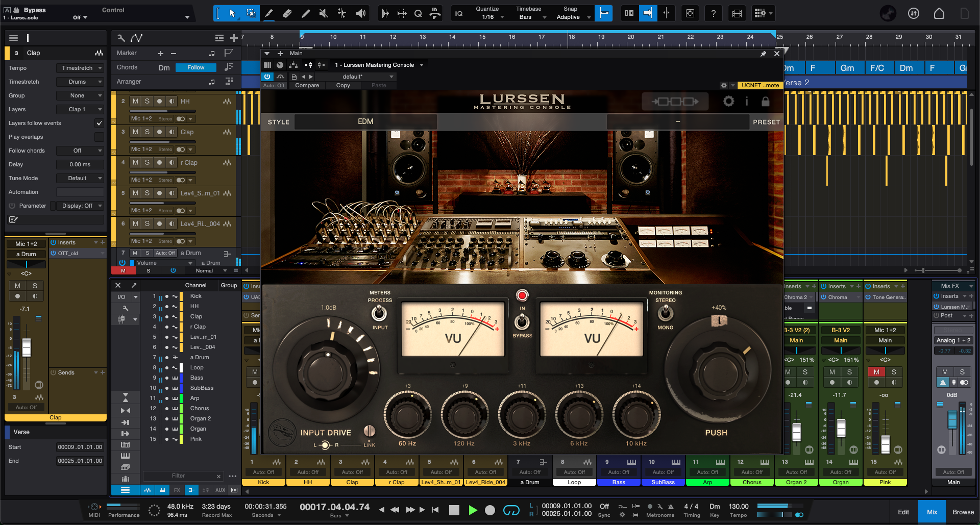
Task: Adjust the 60 Hz EQ knob
Action: tap(407, 416)
